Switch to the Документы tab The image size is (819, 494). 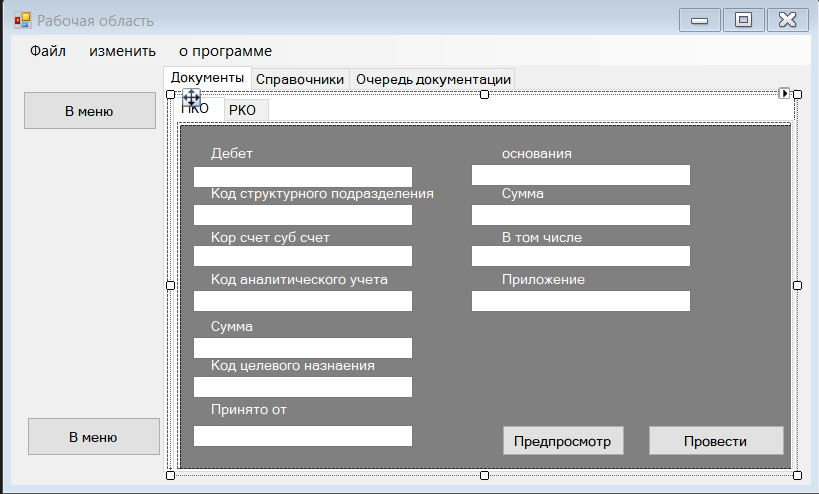207,77
